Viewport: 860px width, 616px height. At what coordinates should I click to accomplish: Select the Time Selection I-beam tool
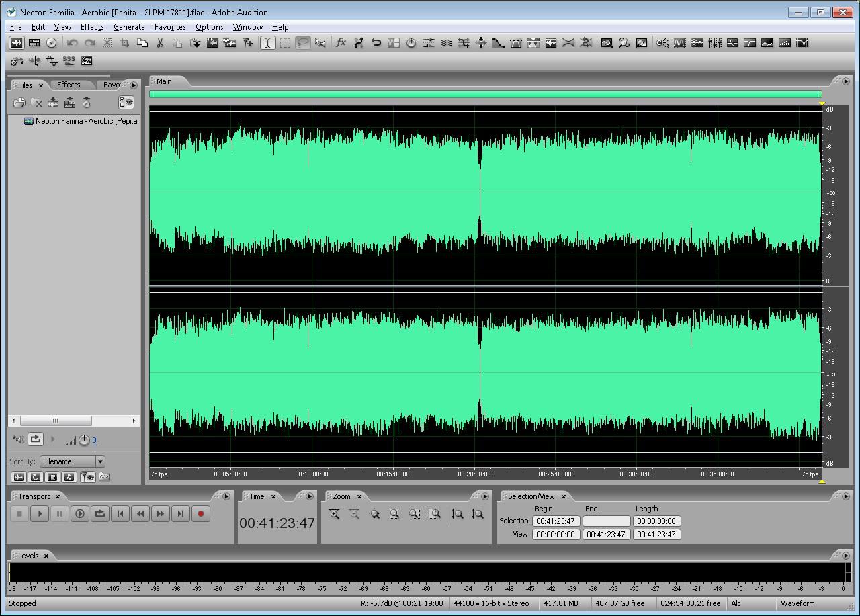[x=267, y=43]
